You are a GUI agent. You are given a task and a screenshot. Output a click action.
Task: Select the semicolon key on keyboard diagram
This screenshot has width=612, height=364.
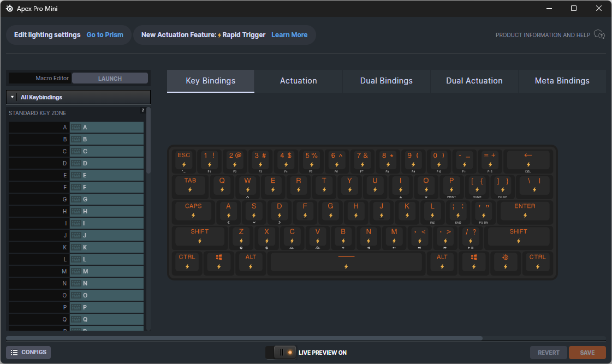pyautogui.click(x=458, y=212)
